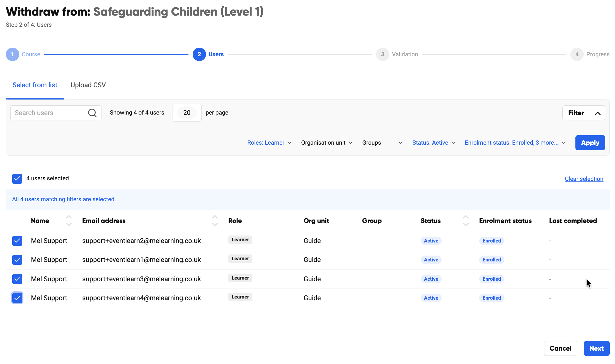Viewport: 615px width, 364px height.
Task: Change the 20 per page selector
Action: (x=187, y=113)
